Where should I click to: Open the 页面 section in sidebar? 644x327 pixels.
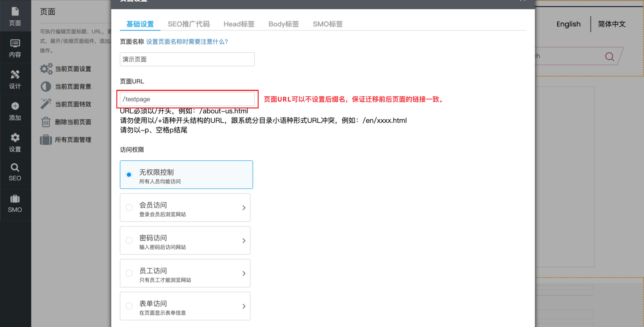click(x=15, y=16)
